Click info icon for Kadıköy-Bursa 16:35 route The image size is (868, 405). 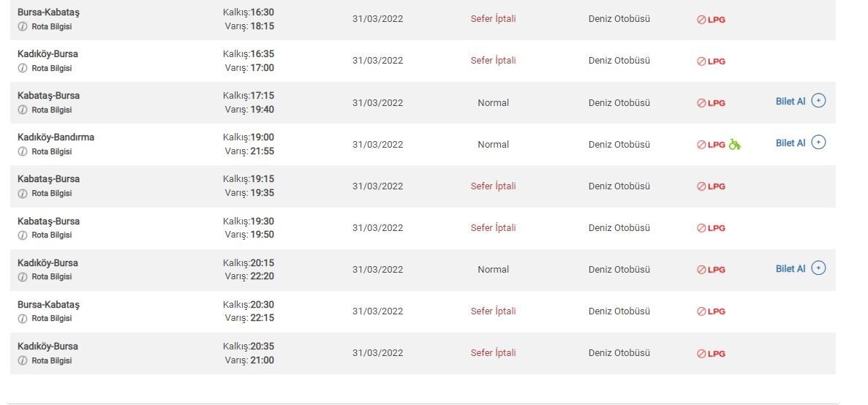[23, 69]
